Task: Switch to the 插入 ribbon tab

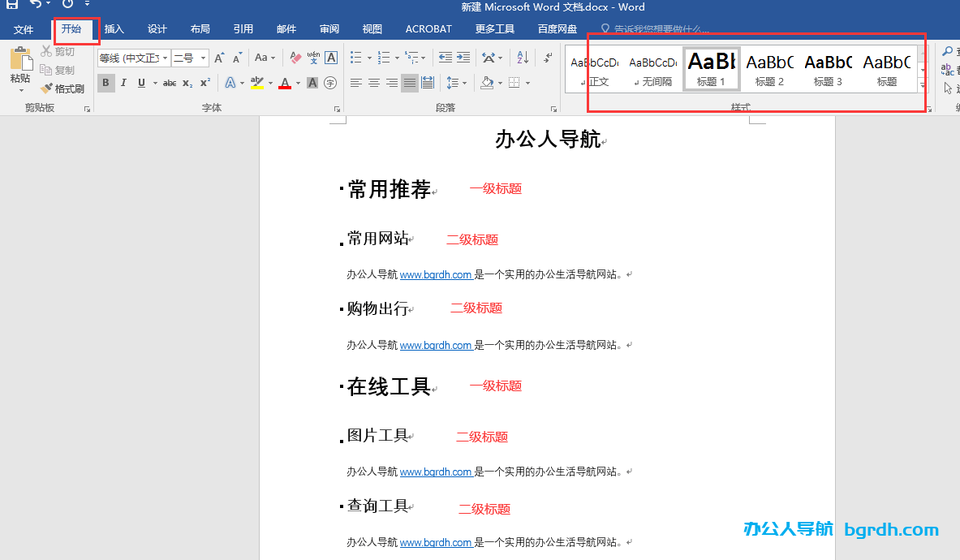Action: tap(114, 28)
